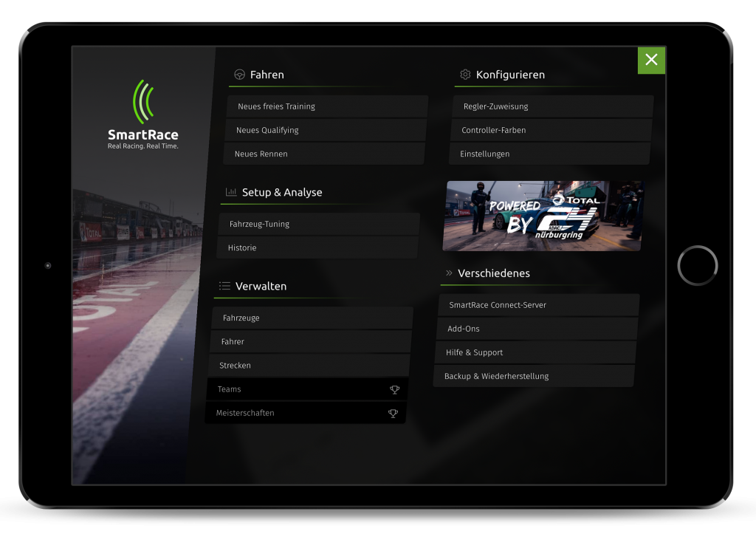Start a Neues Rennen

click(324, 154)
